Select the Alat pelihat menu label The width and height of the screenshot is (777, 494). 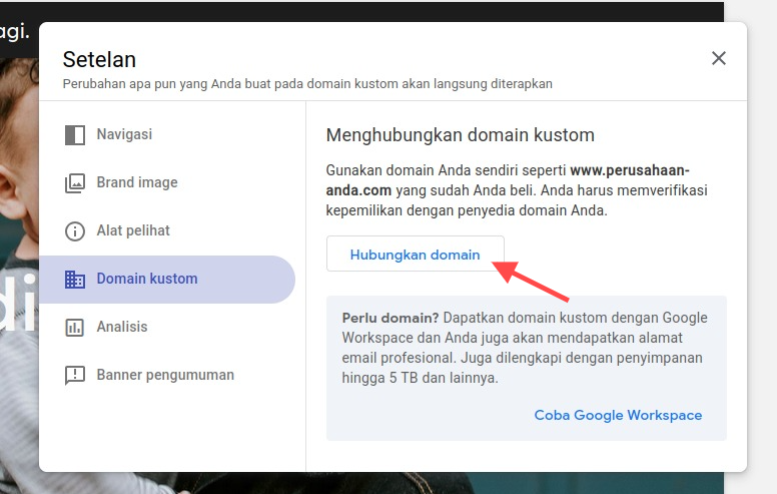133,230
